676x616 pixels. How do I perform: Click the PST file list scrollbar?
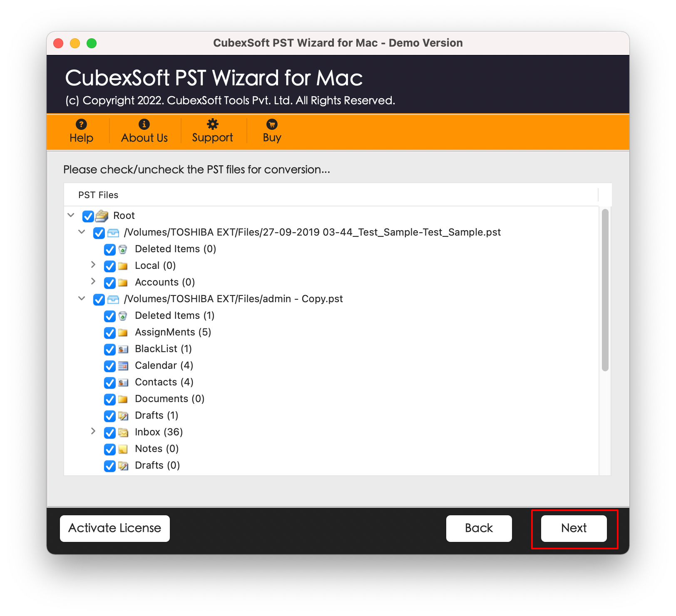point(605,290)
